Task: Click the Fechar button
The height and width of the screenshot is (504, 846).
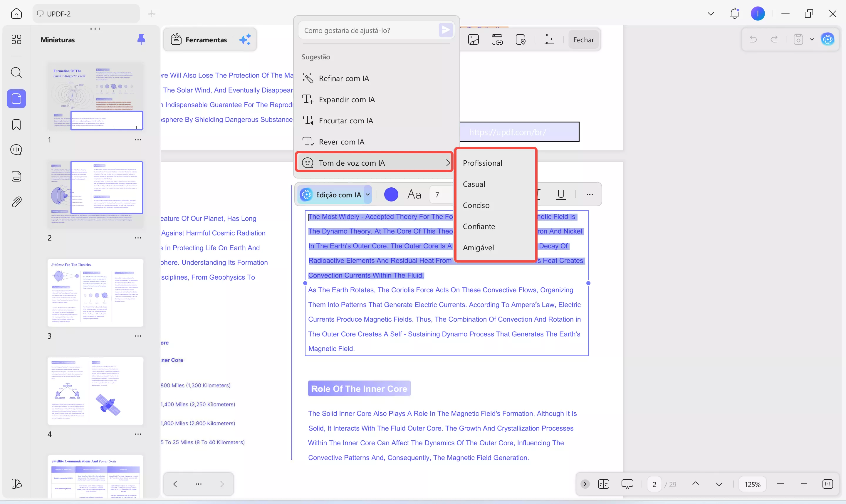Action: pyautogui.click(x=583, y=40)
